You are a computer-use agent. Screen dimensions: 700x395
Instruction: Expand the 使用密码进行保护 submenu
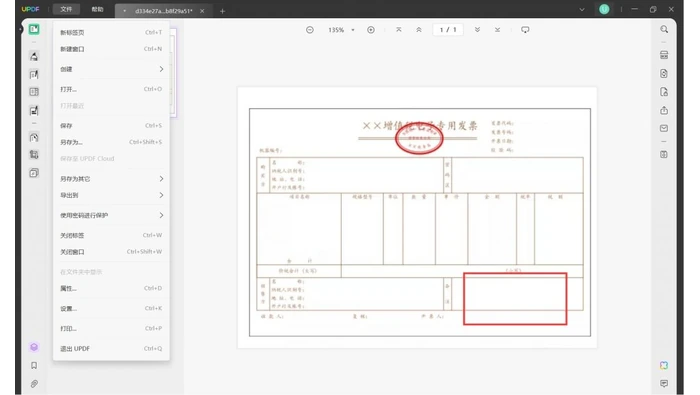pos(111,215)
